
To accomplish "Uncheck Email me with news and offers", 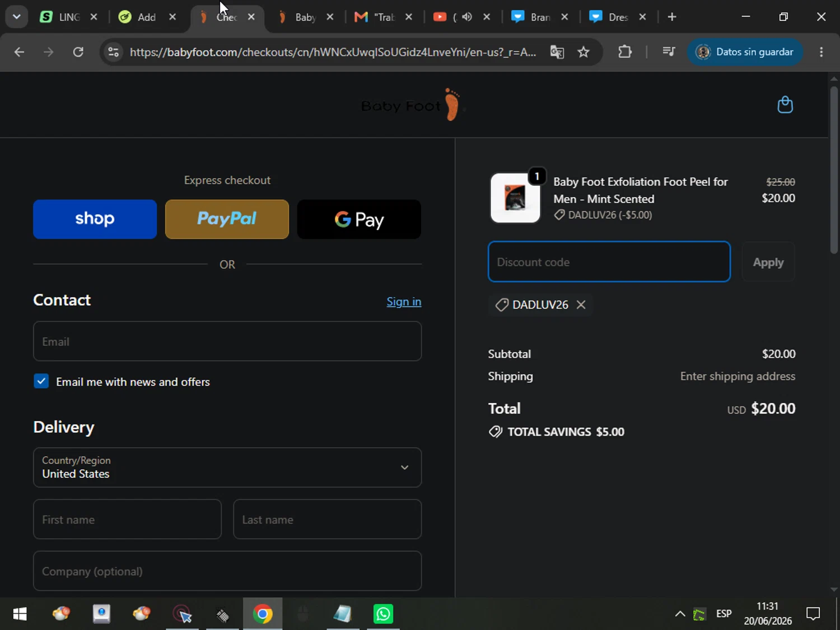I will click(x=41, y=381).
